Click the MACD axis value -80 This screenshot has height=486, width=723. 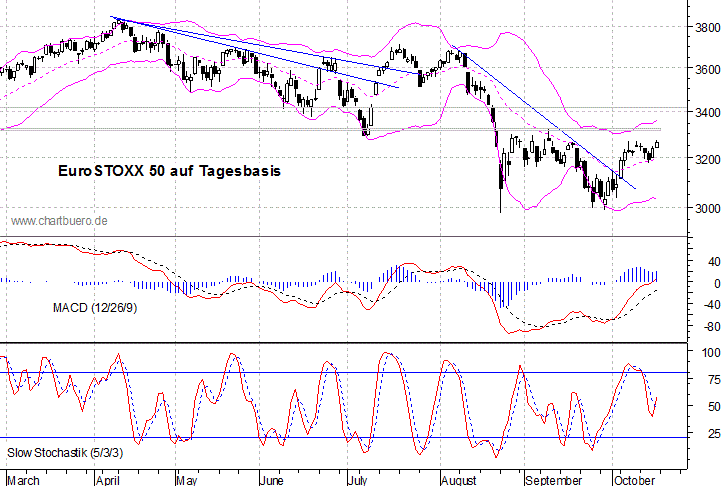point(711,327)
